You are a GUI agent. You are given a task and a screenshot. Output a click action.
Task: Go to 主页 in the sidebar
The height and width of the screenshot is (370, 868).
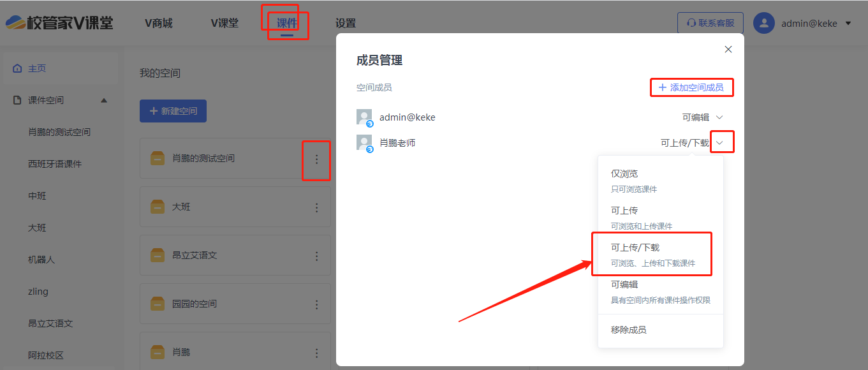(61, 68)
